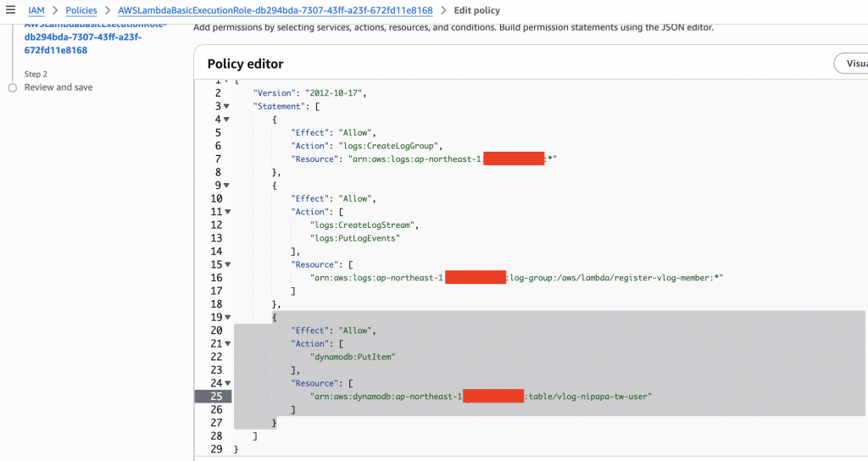
Task: Select the Step 2 radio circle
Action: pos(12,87)
